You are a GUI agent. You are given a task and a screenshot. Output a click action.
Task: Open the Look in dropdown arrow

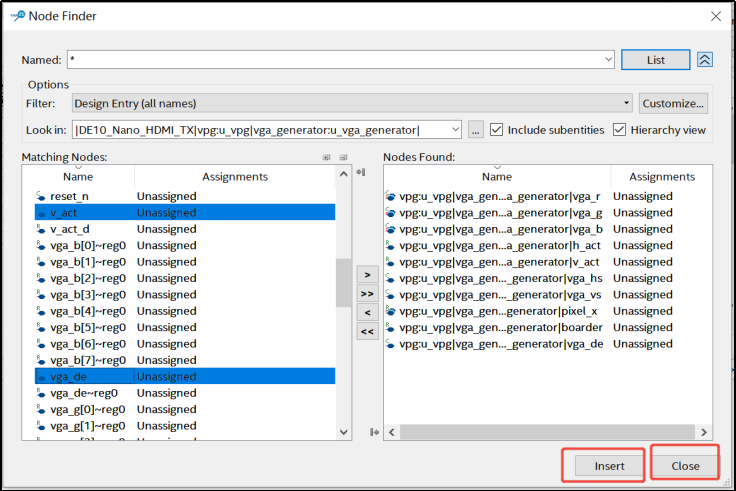click(x=455, y=130)
